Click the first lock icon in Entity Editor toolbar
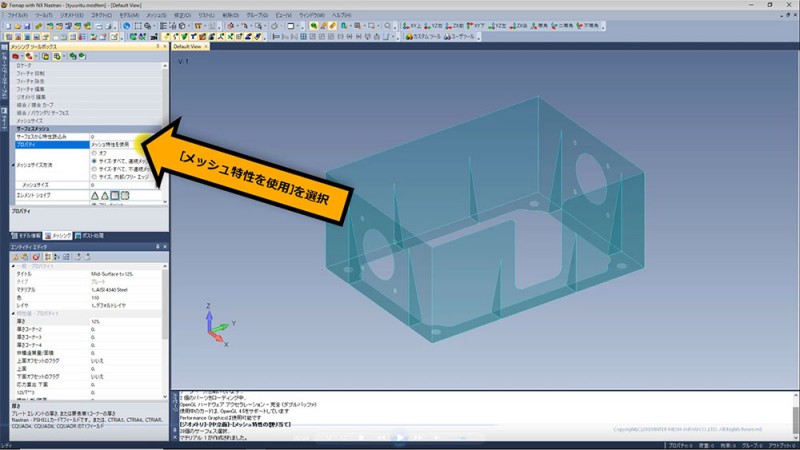The image size is (800, 450). [16, 257]
